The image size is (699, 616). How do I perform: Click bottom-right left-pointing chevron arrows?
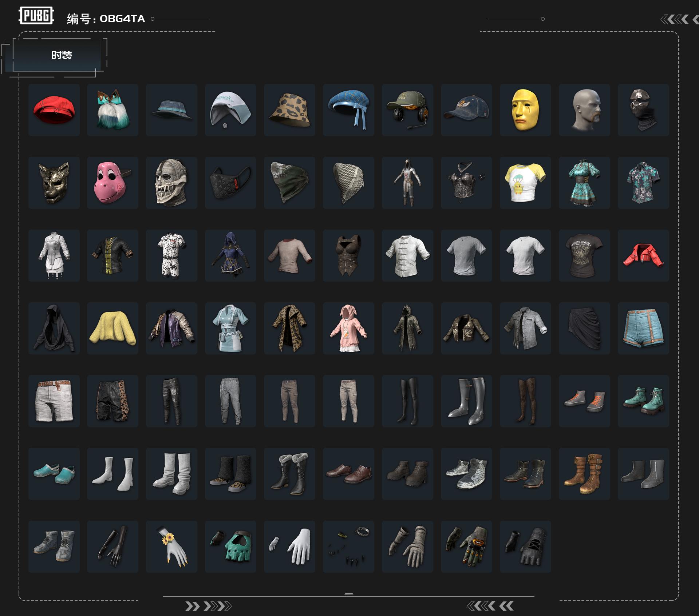(490, 606)
